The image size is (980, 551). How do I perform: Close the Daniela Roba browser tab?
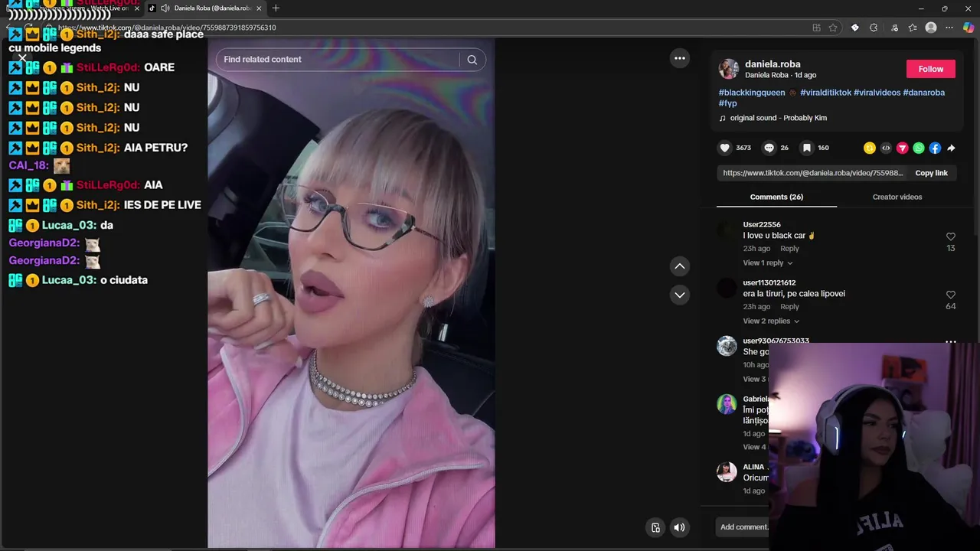(x=259, y=8)
